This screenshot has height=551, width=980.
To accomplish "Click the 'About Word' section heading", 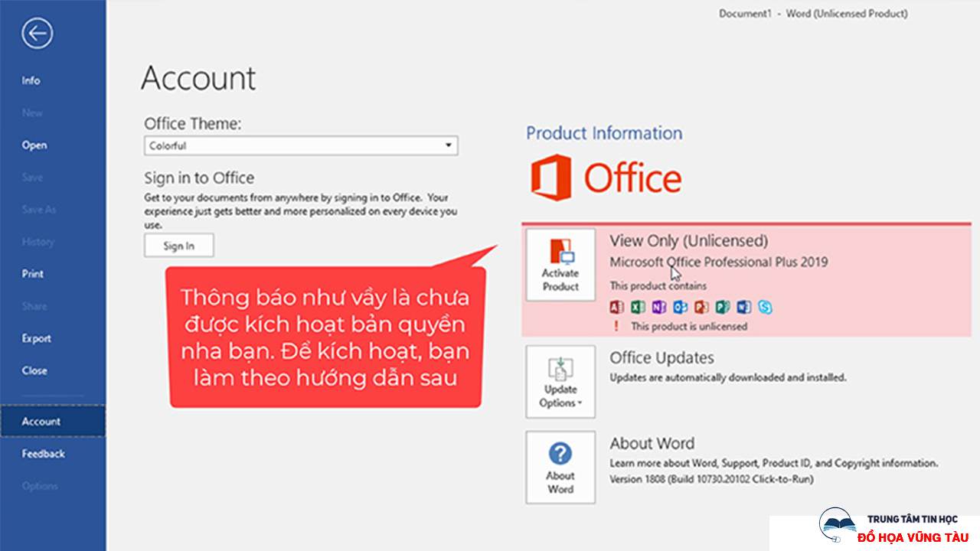I will click(x=652, y=443).
